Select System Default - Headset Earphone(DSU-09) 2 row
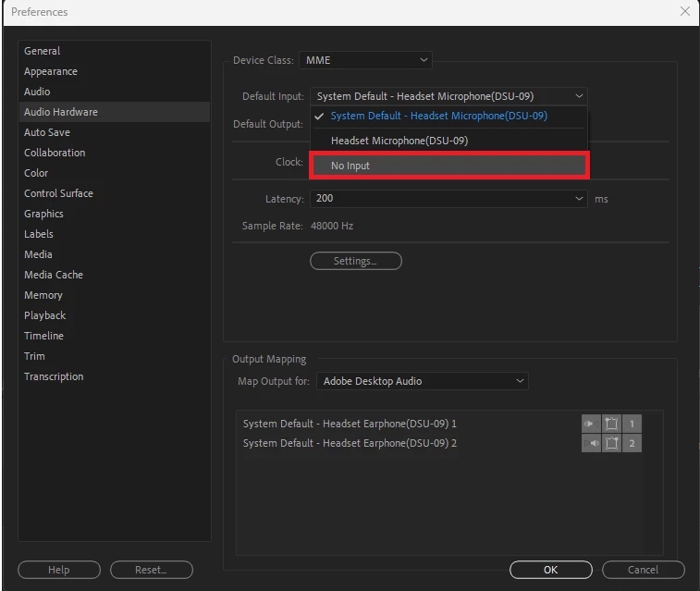The width and height of the screenshot is (700, 591). coord(350,443)
